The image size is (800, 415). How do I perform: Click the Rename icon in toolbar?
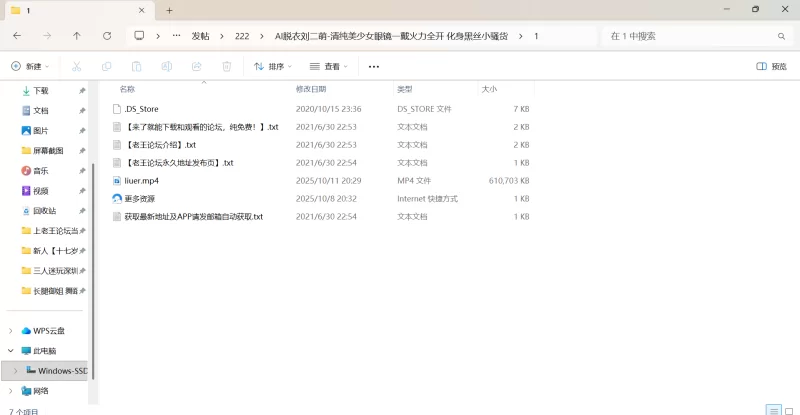coord(166,67)
